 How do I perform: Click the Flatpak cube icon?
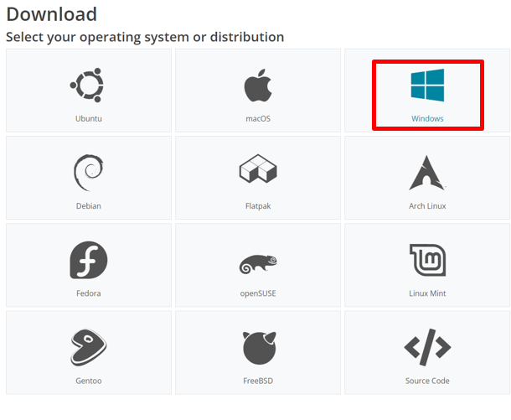point(258,169)
